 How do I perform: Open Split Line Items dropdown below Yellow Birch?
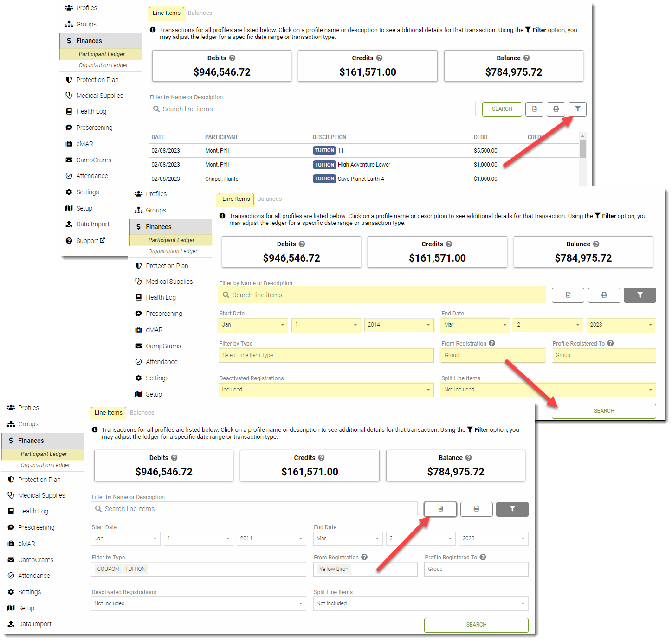point(420,603)
